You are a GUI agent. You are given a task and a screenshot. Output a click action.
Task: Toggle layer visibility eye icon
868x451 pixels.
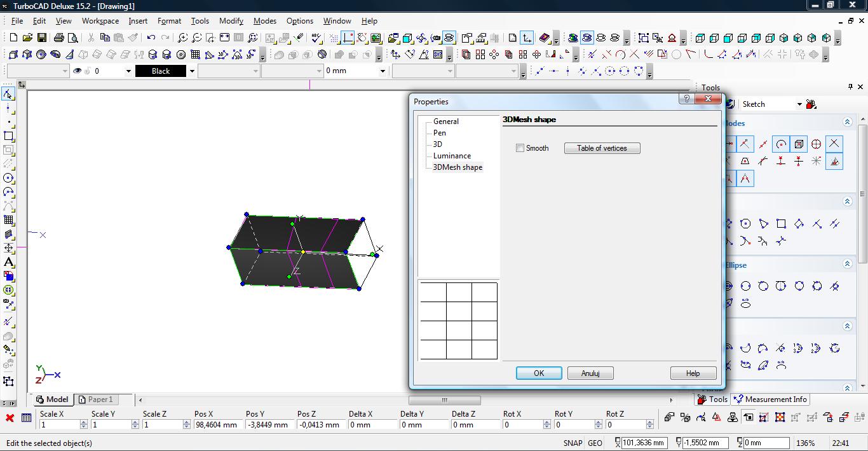click(78, 71)
